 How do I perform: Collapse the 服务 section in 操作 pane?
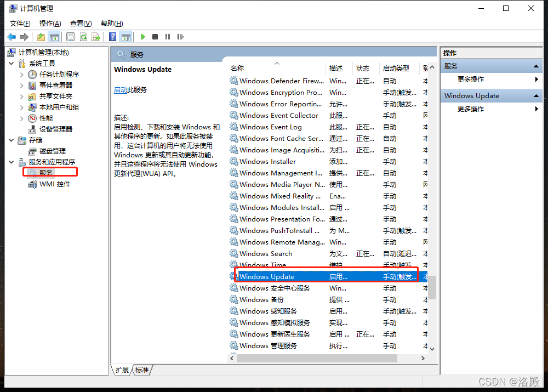[536, 66]
